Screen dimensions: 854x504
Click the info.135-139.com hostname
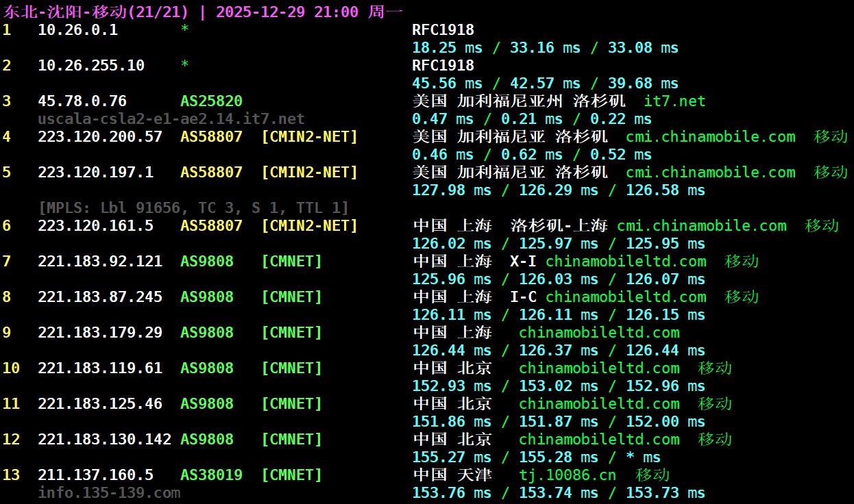(109, 493)
